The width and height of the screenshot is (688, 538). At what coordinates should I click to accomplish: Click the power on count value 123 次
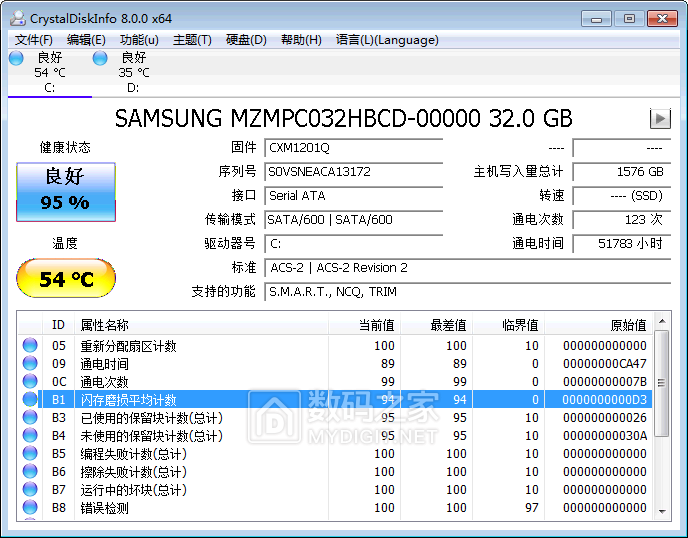(621, 219)
